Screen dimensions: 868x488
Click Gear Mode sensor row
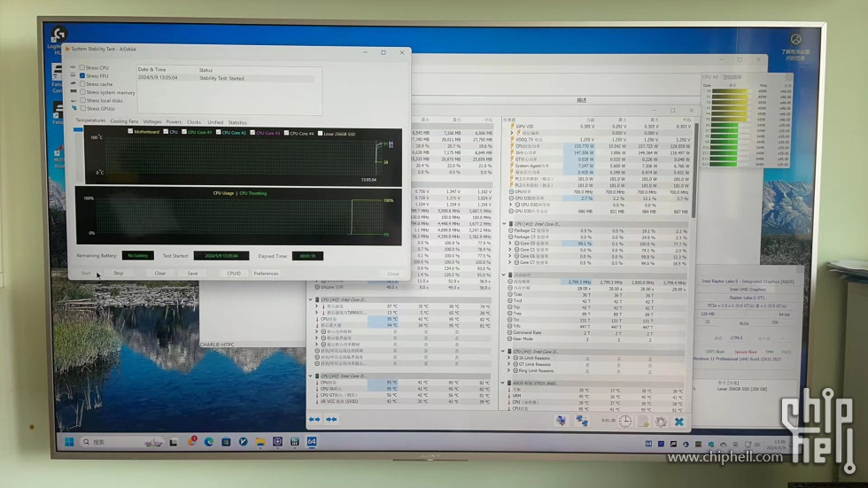[x=595, y=339]
